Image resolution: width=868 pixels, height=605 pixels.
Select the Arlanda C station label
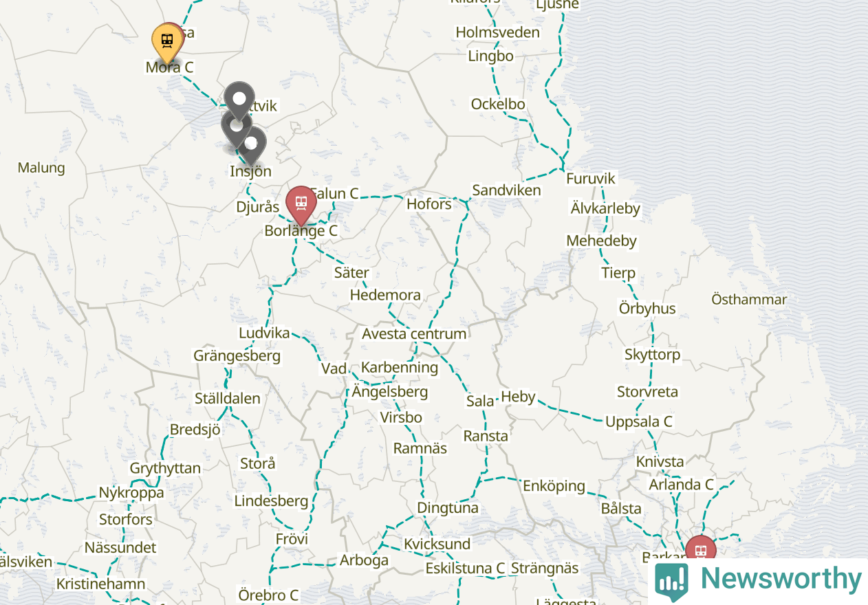point(682,484)
